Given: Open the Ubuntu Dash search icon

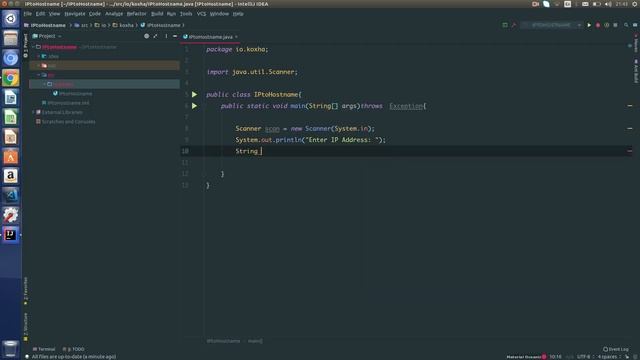Looking at the screenshot, I should pos(11,19).
